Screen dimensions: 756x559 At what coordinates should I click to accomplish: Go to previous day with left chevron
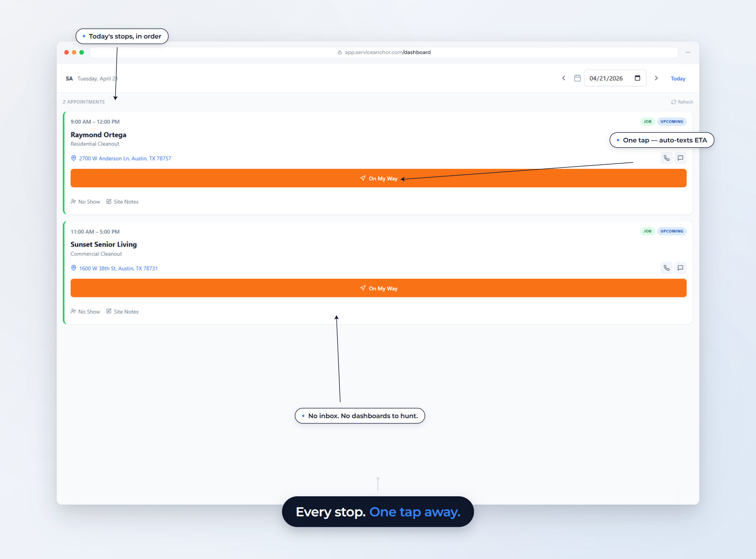pos(564,78)
